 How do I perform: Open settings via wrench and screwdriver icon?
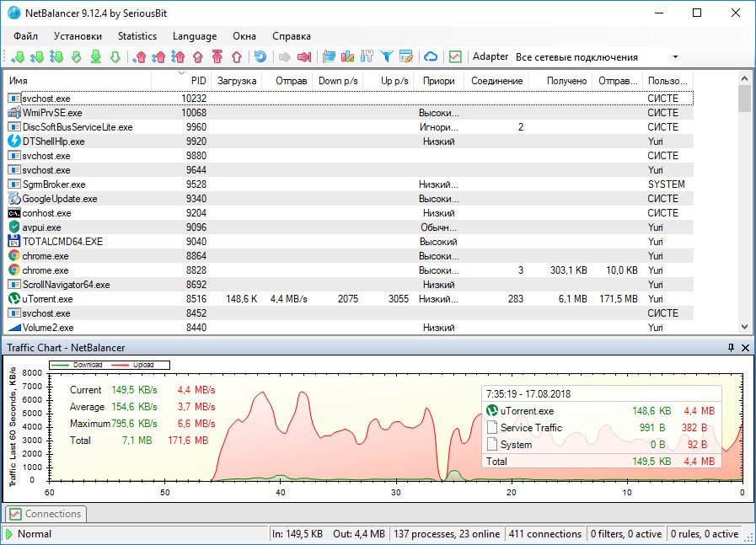367,57
